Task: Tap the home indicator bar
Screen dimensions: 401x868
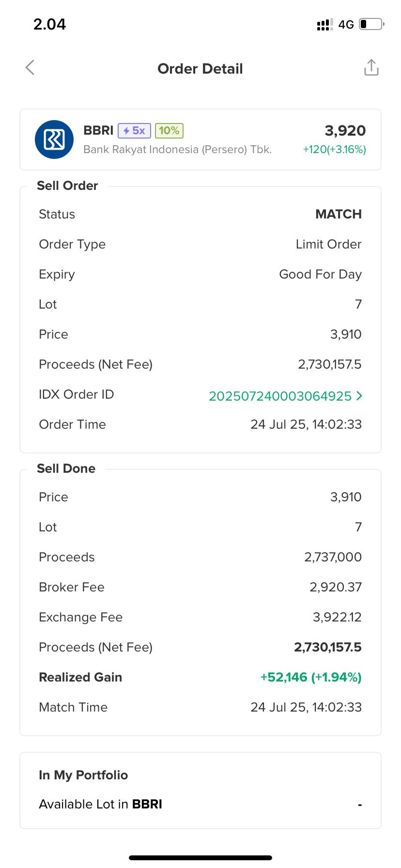Action: pyautogui.click(x=200, y=858)
